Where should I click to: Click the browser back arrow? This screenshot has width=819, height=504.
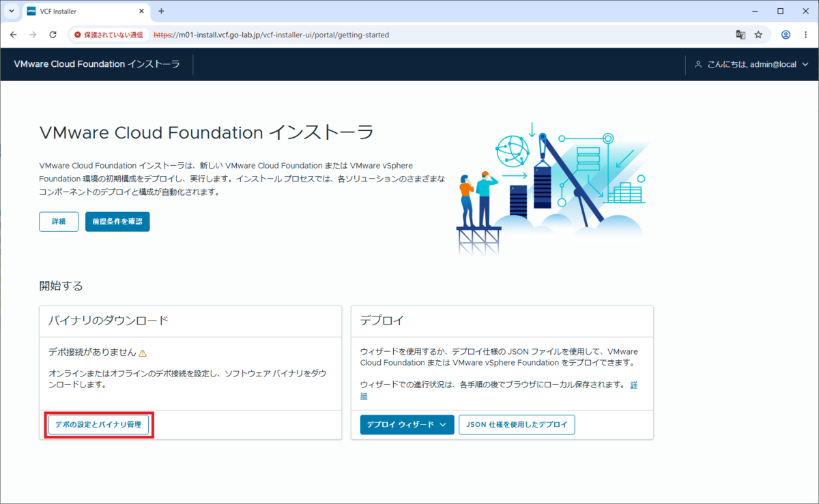click(13, 34)
